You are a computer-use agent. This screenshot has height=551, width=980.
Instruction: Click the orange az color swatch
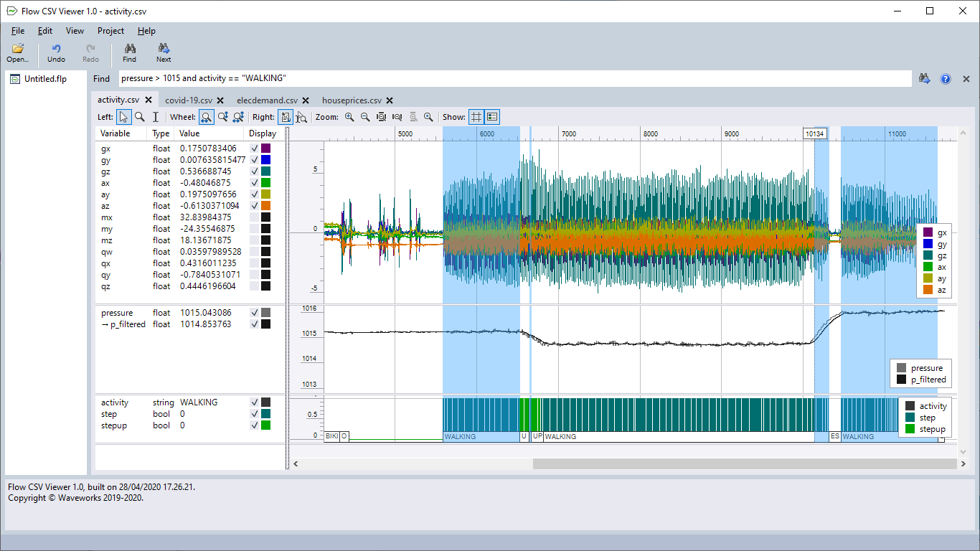click(x=265, y=206)
